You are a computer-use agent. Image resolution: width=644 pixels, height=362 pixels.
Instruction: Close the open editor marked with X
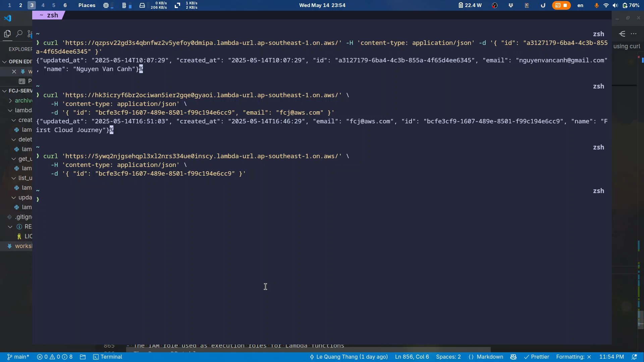(14, 71)
